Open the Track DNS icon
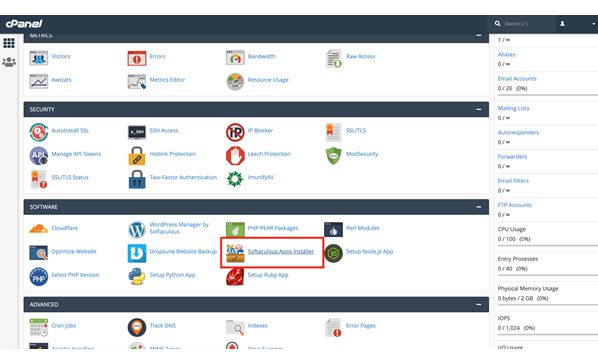 [x=137, y=327]
